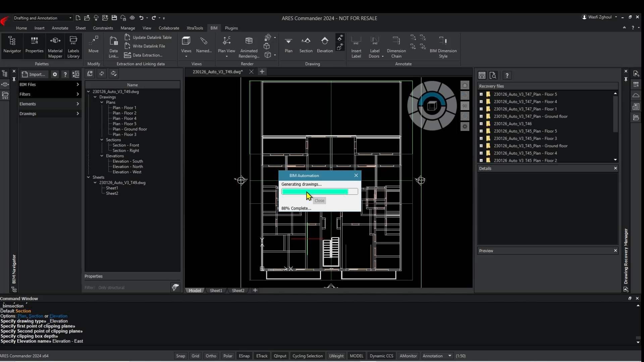Image resolution: width=644 pixels, height=362 pixels.
Task: Select Plan - Ground floor in the tree
Action: (130, 129)
